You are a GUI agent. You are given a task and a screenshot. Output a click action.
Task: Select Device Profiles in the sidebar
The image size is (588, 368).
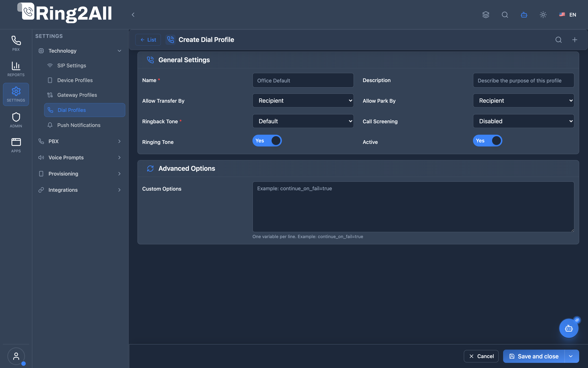tap(84, 80)
